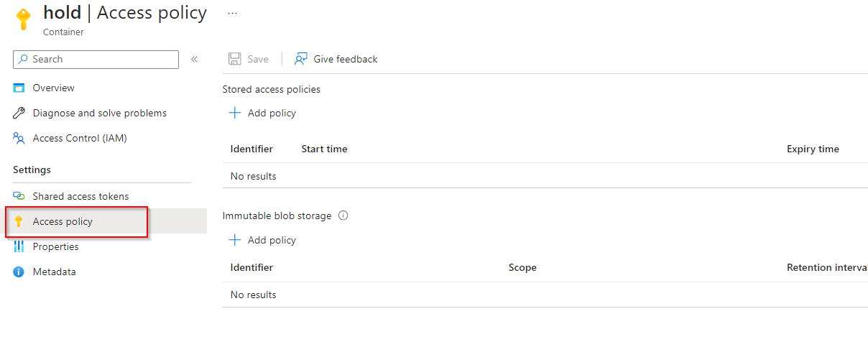Collapse the sidebar using double chevron
This screenshot has height=352, width=868.
(194, 60)
